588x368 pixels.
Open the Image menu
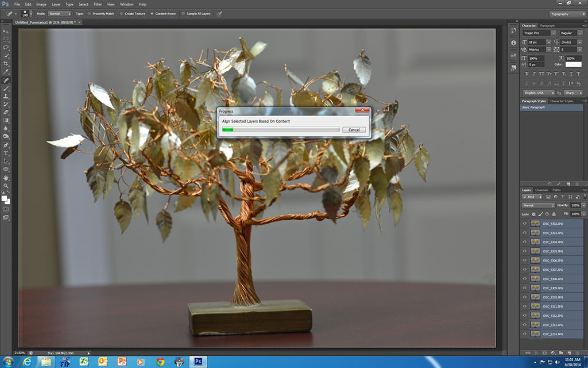coord(41,4)
